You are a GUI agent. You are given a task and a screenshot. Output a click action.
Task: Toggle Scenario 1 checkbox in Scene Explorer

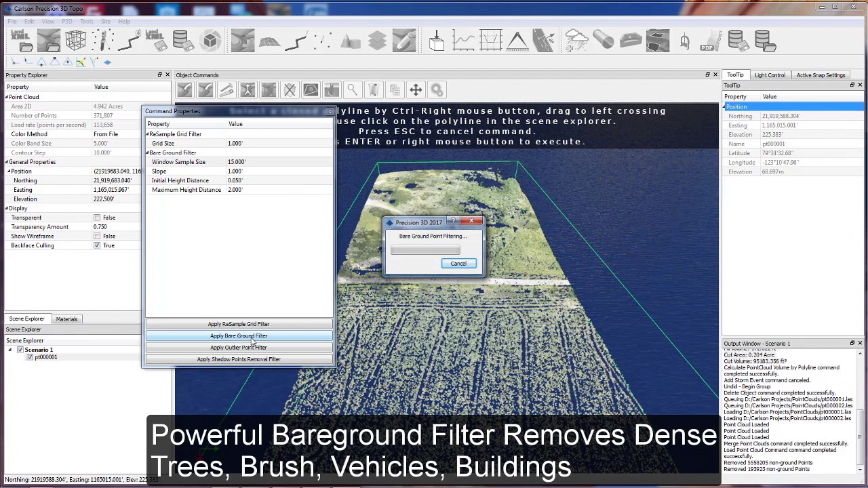tap(20, 350)
